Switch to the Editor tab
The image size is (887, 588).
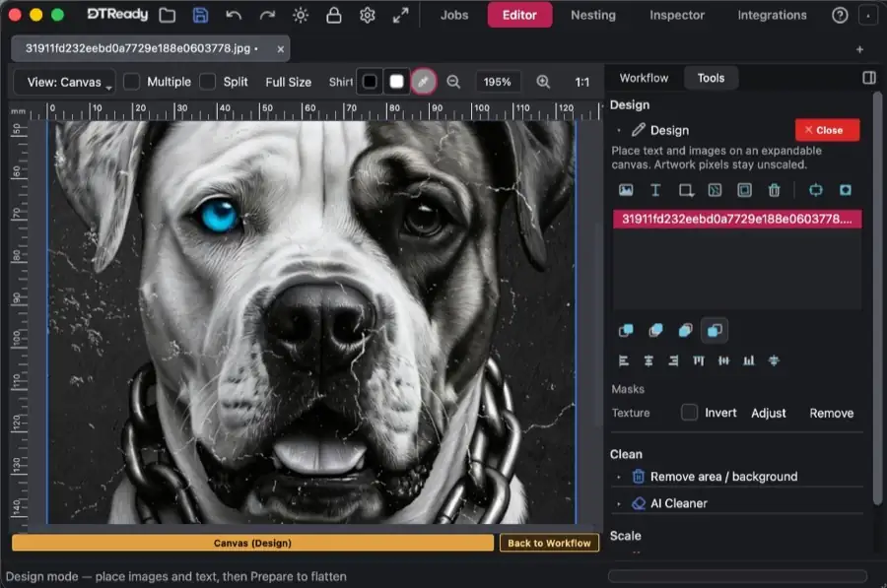tap(519, 15)
